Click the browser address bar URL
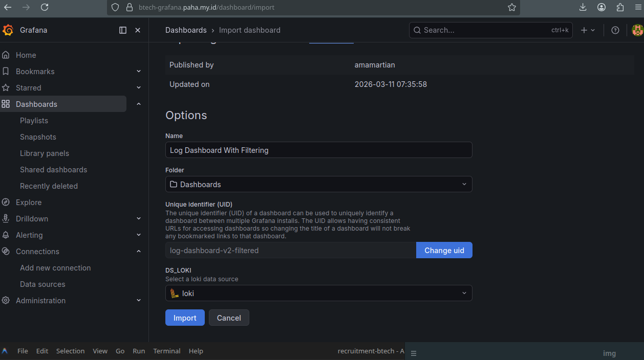Viewport: 644px width, 360px height. (x=206, y=7)
